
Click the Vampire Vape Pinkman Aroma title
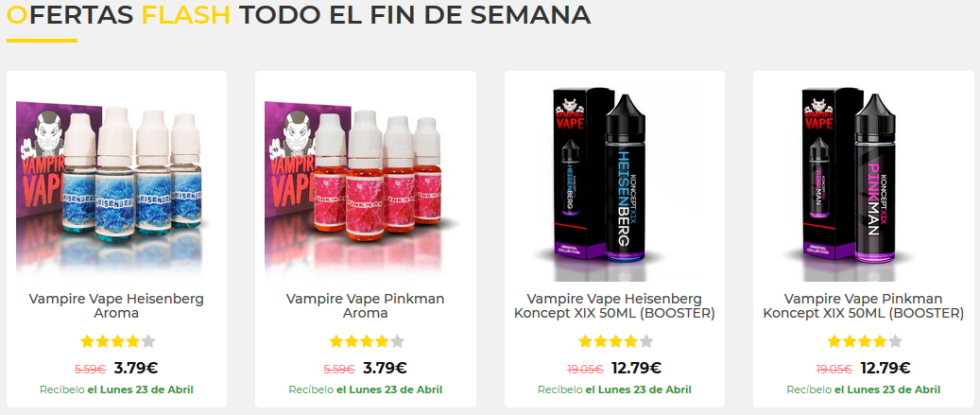[365, 305]
